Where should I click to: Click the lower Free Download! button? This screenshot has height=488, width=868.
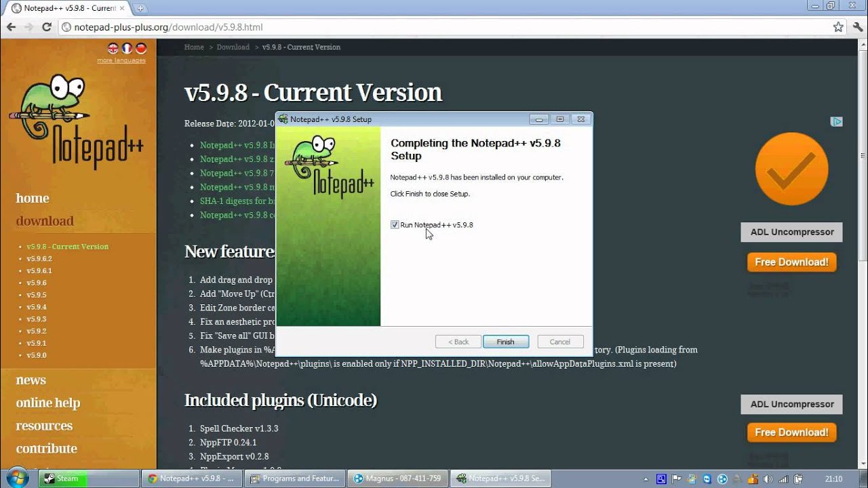pyautogui.click(x=791, y=432)
